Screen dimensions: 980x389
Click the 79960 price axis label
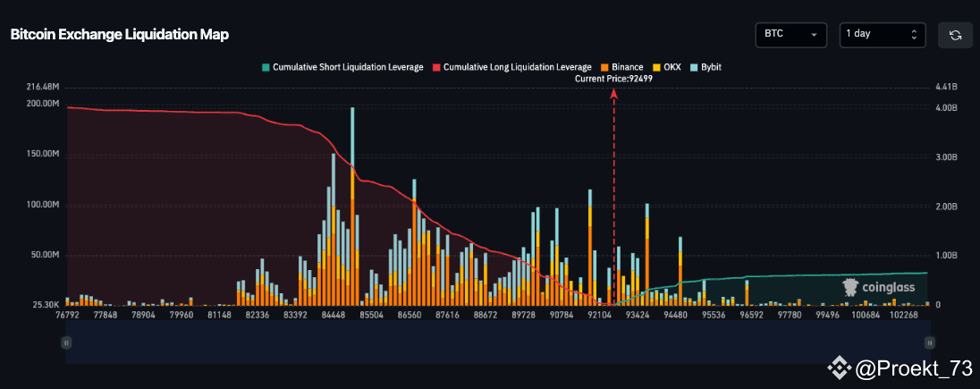click(182, 316)
